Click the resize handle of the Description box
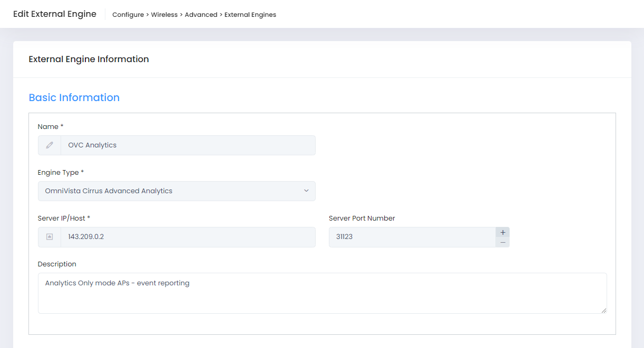 pyautogui.click(x=603, y=310)
